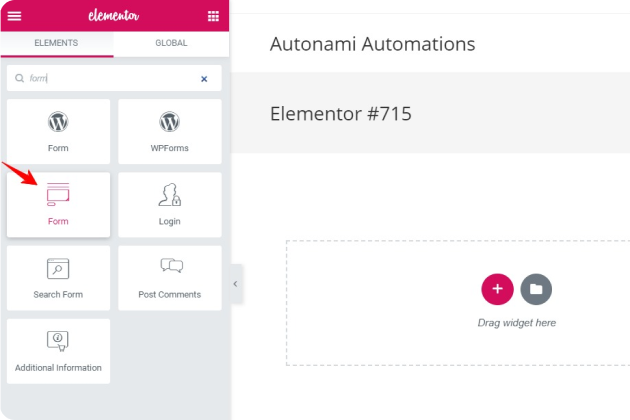Clear the search with the X icon

[204, 78]
